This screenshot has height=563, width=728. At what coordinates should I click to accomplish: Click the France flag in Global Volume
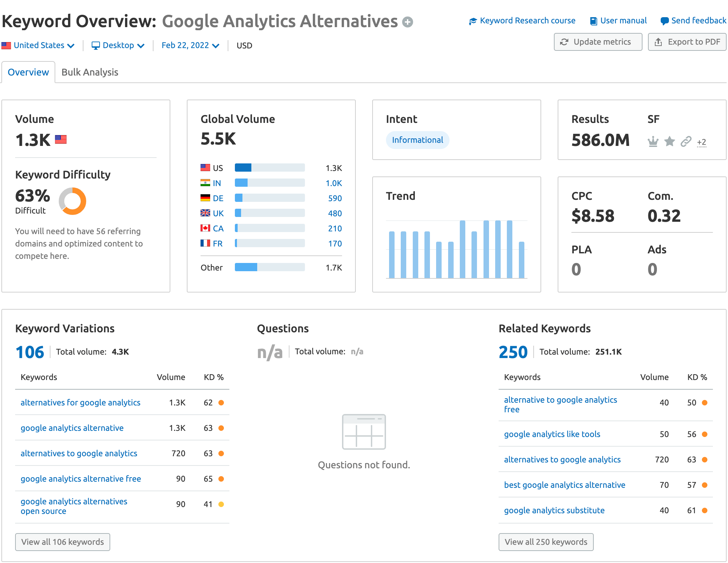tap(205, 243)
